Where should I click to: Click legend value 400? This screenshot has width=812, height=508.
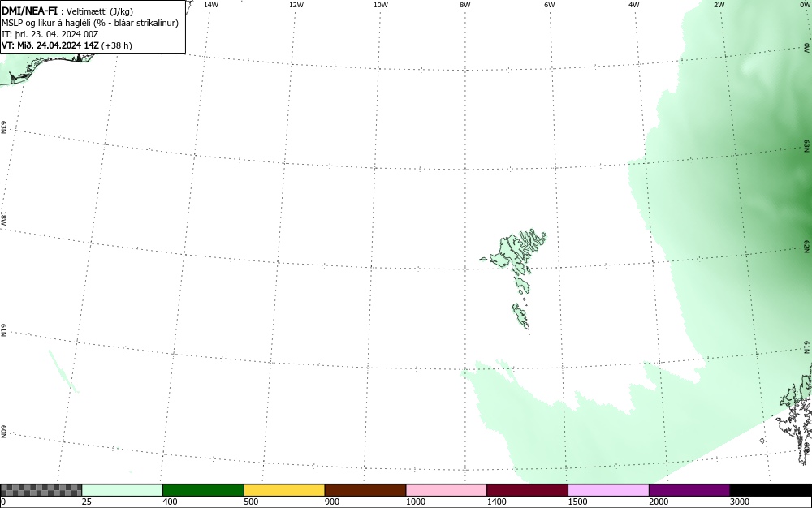(170, 502)
